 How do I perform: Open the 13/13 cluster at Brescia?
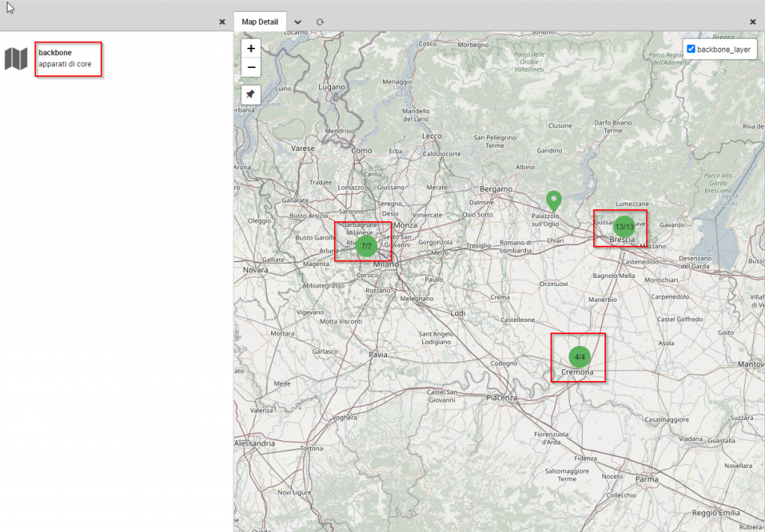(624, 226)
